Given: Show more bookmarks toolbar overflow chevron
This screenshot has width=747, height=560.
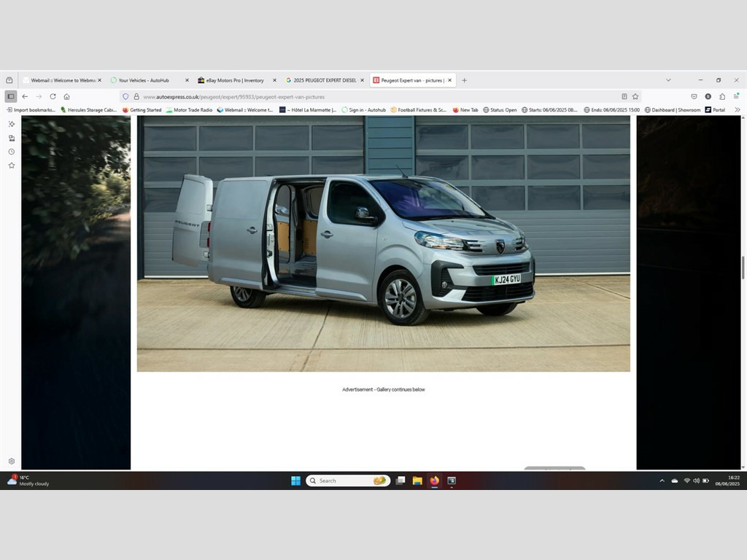Looking at the screenshot, I should coord(737,110).
